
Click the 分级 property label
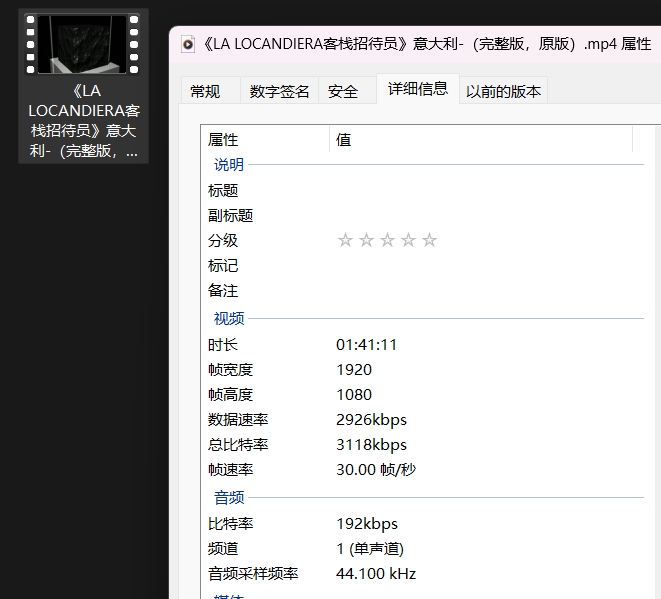pos(223,240)
